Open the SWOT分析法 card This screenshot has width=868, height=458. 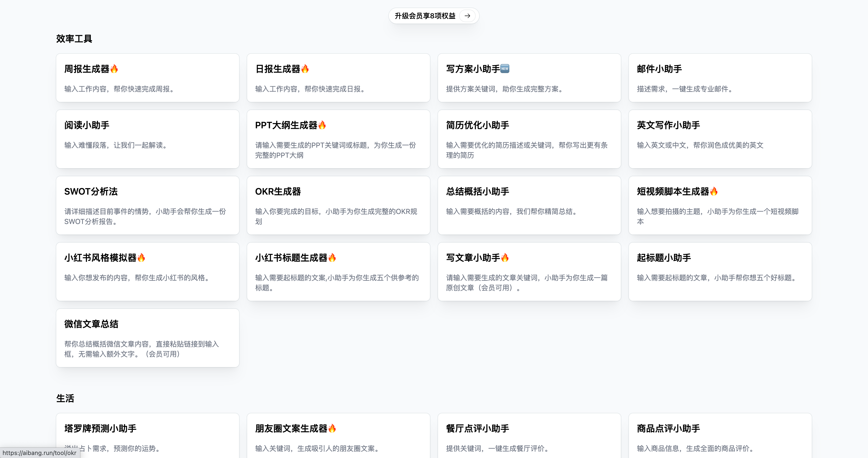click(x=148, y=205)
